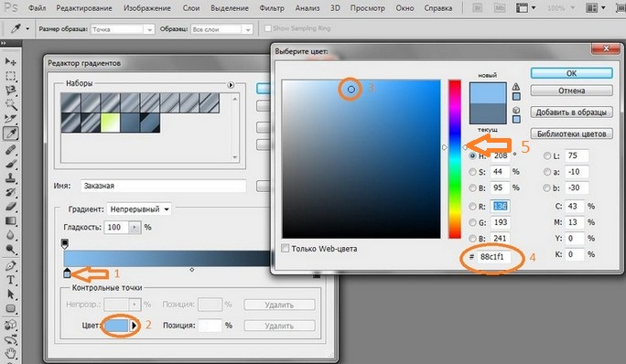Choose the Gradient tool

(11, 220)
